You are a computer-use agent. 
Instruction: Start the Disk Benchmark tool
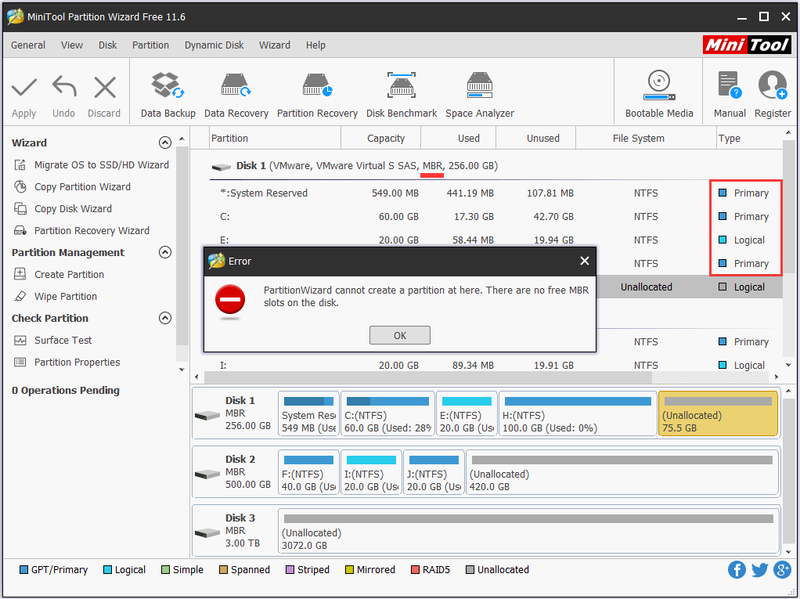click(401, 95)
